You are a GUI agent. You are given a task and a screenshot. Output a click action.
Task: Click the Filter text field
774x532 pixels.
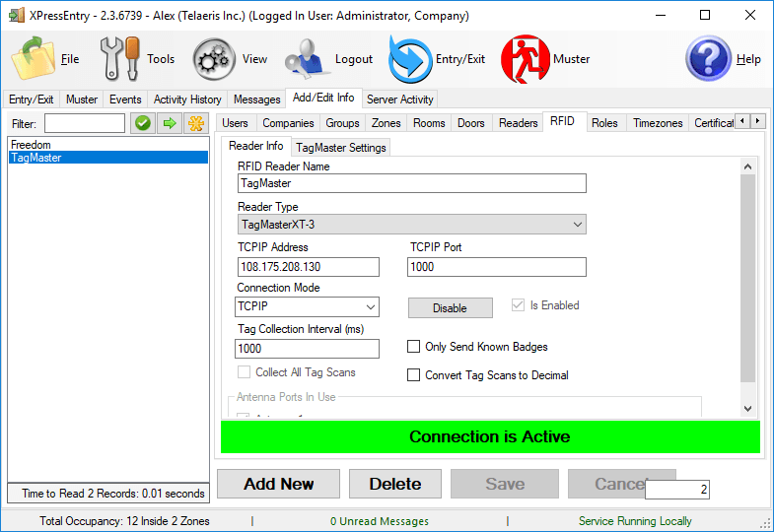(x=85, y=123)
